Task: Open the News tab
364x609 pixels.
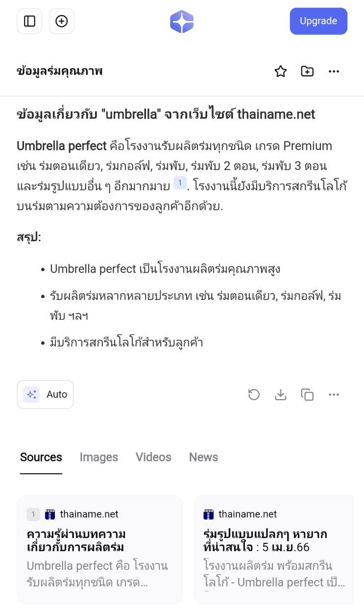Action: 203,457
